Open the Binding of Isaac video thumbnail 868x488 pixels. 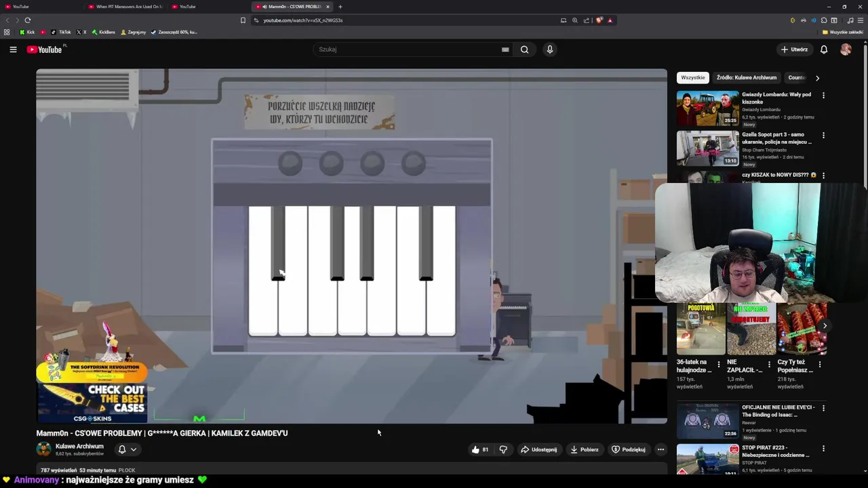point(707,422)
